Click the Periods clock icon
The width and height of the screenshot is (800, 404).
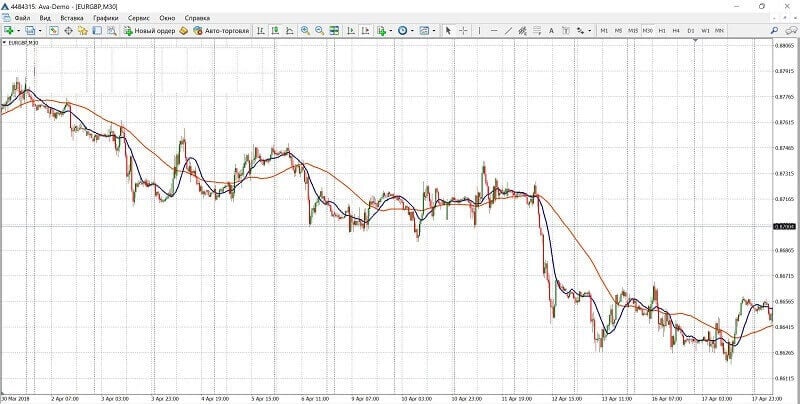coord(403,31)
